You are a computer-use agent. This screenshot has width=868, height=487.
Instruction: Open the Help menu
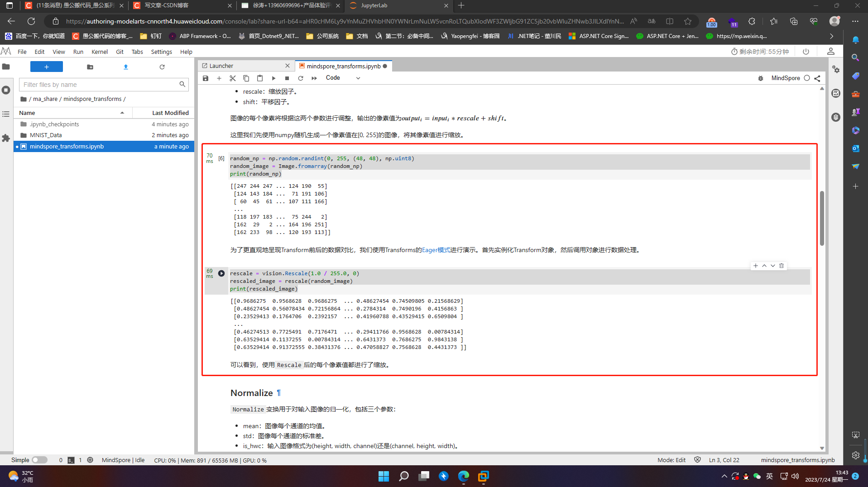coord(186,52)
